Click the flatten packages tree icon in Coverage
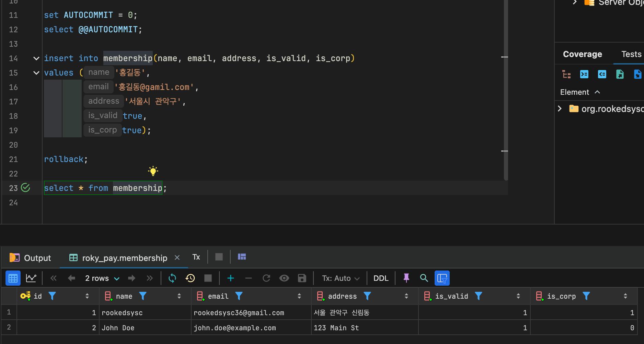644x344 pixels. 566,74
